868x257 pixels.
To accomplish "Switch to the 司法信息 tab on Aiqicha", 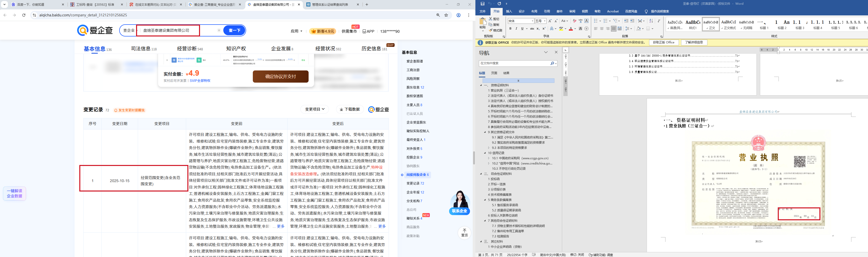I will (x=144, y=49).
